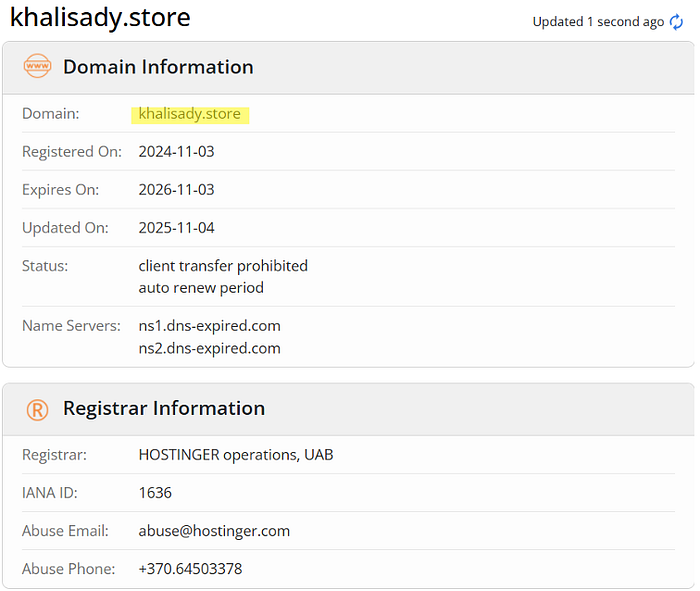Click the 'Expires On:' label
700x591 pixels.
(x=61, y=190)
